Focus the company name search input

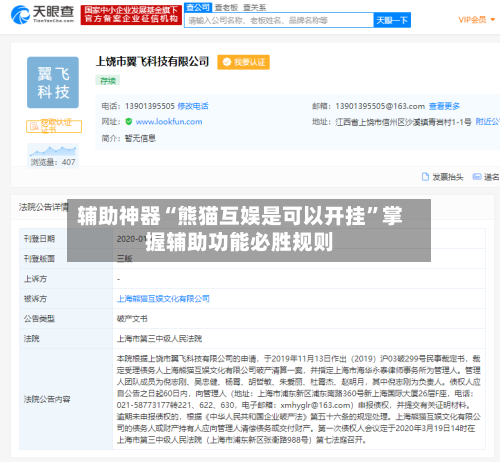tap(279, 20)
